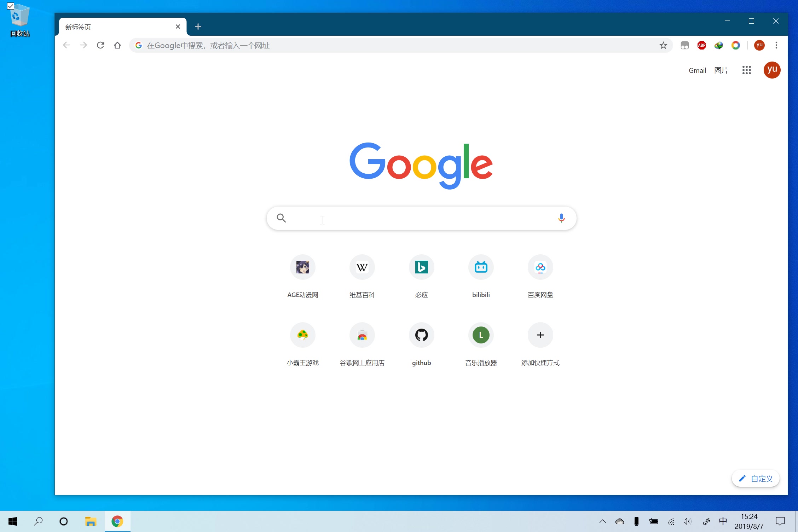Open the colorful ring extension icon

[x=736, y=45]
